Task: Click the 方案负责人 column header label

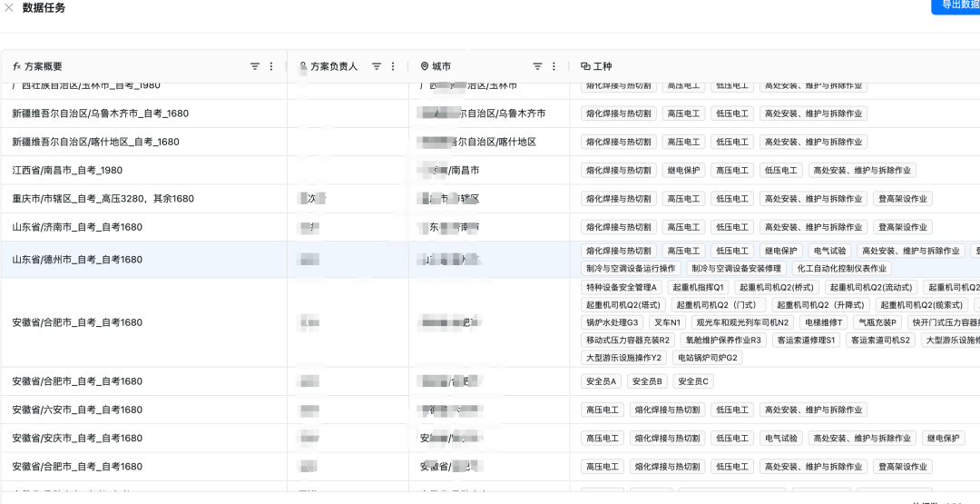Action: point(334,66)
